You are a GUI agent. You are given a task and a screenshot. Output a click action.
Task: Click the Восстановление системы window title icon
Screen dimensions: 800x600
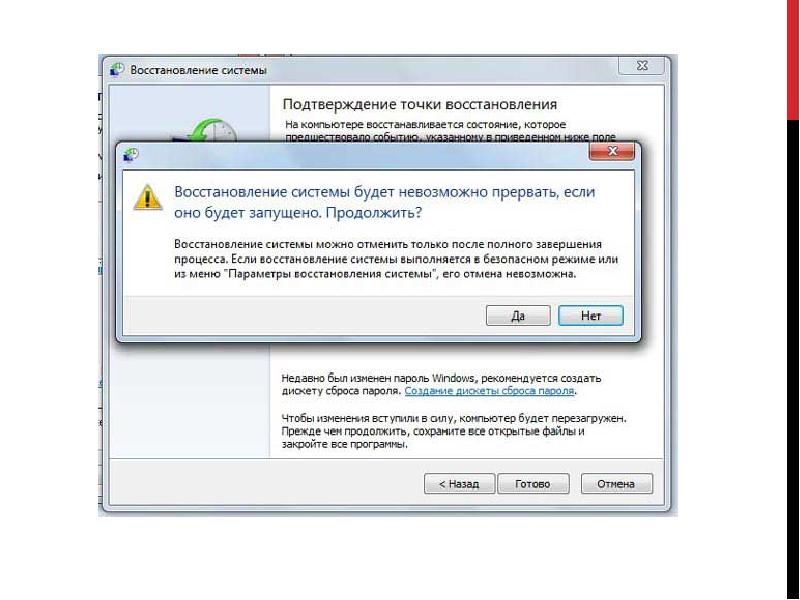(x=117, y=70)
